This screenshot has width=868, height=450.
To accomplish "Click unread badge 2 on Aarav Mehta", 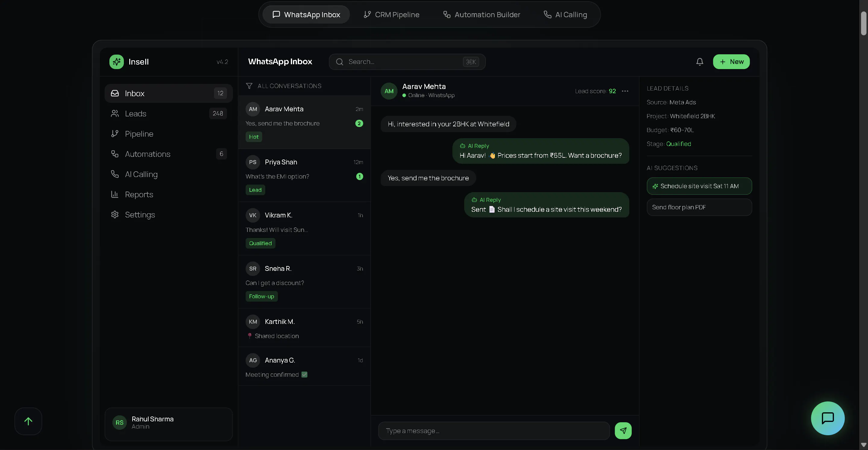I will click(x=359, y=124).
